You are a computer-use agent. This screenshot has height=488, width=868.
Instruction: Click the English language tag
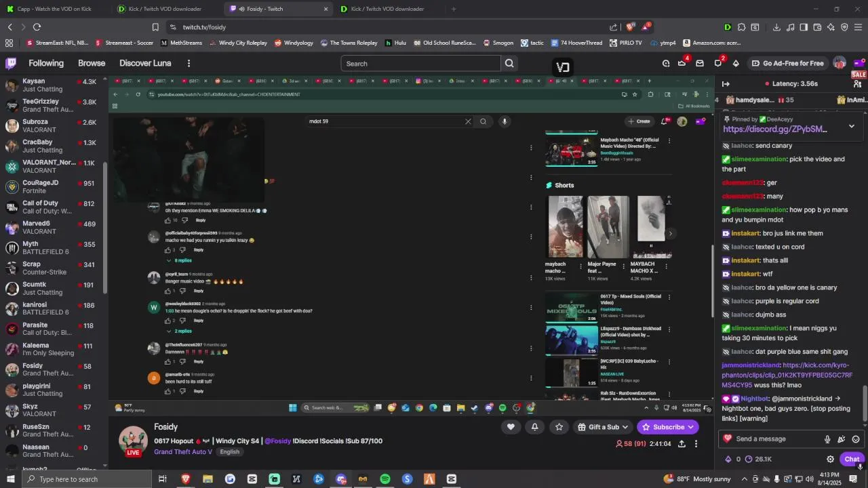tap(229, 452)
